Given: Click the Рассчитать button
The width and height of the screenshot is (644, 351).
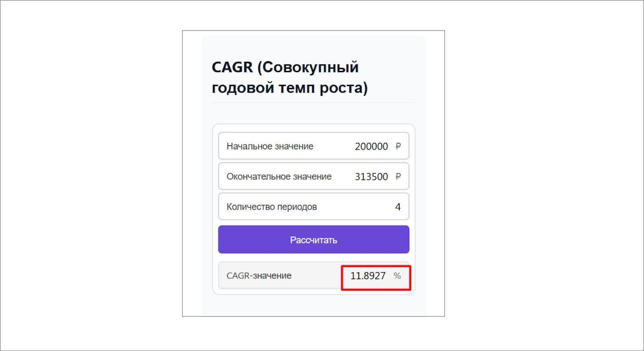Looking at the screenshot, I should point(314,240).
